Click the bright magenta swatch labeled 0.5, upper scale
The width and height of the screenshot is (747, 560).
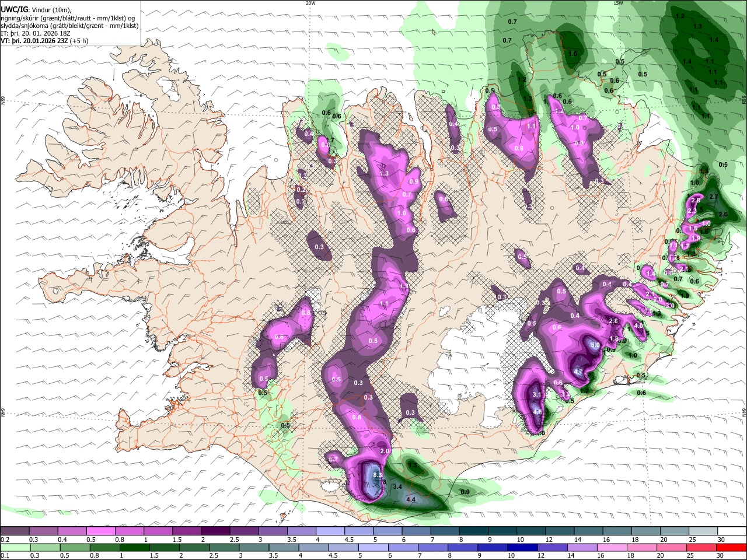pyautogui.click(x=101, y=531)
